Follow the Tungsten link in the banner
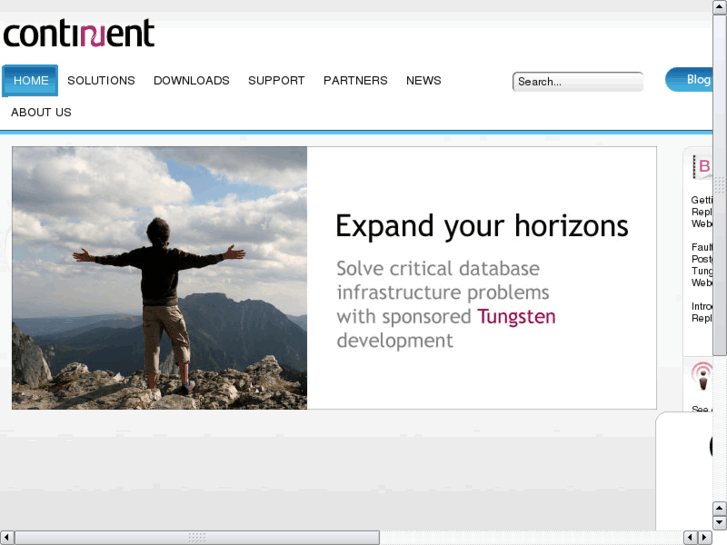Viewport: 727px width, 545px height. (517, 317)
